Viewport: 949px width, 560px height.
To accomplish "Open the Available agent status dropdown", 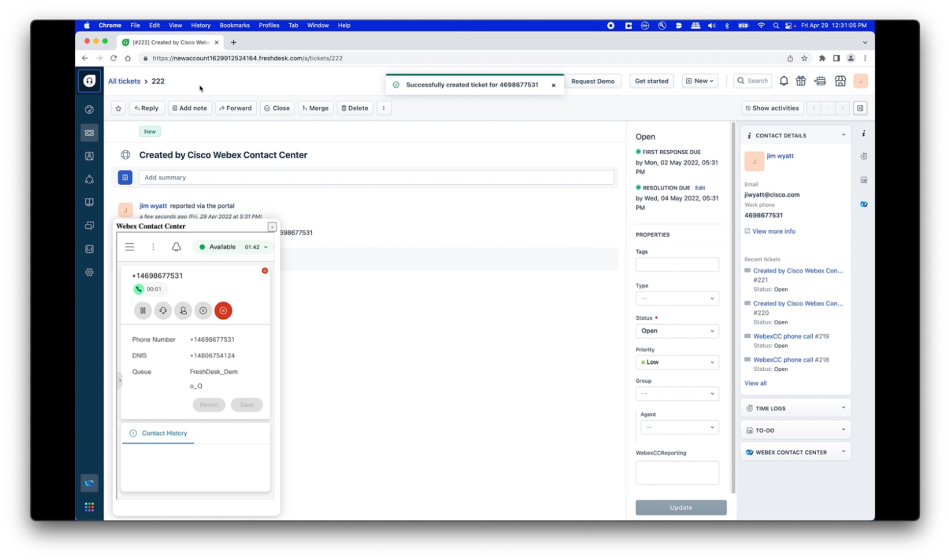I will click(x=233, y=247).
